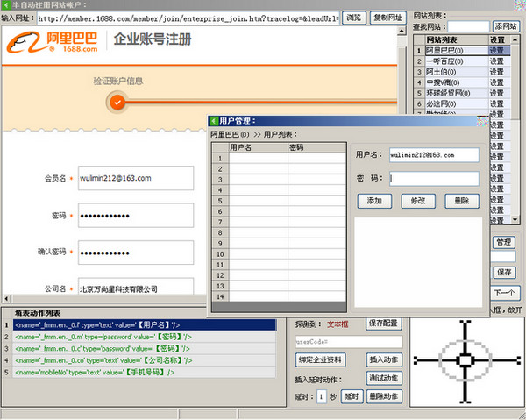Click the 公司名 field on web page
The height and width of the screenshot is (420, 526).
[136, 286]
